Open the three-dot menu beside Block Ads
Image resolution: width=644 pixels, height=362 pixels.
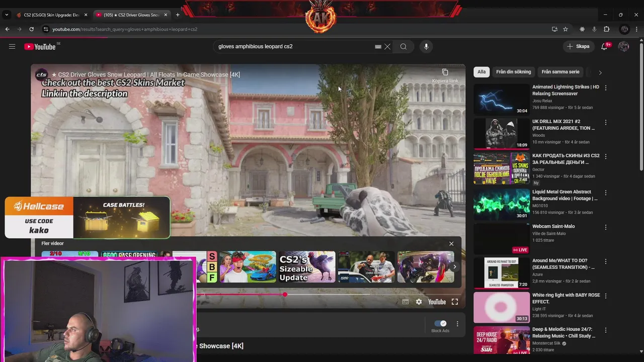tap(457, 324)
